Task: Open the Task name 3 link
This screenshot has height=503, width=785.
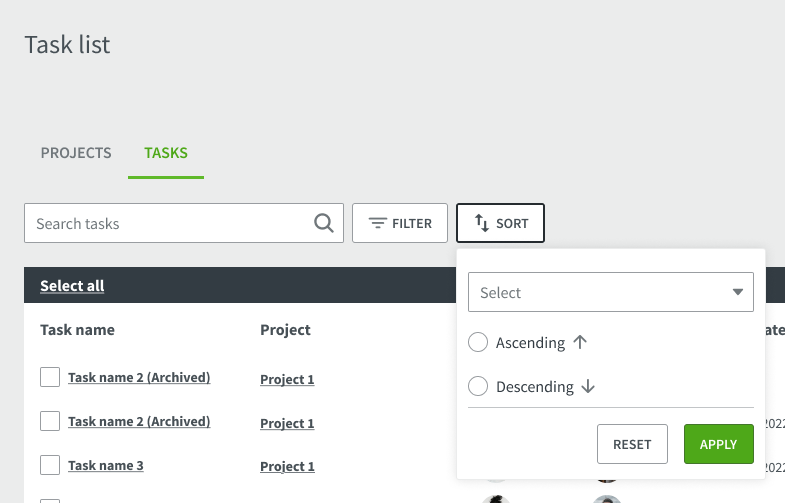Action: coord(106,465)
